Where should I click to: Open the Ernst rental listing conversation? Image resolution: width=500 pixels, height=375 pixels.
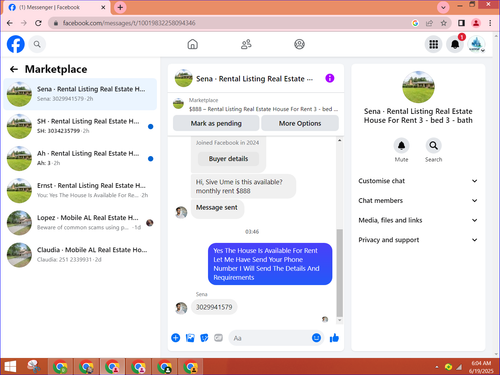[80, 191]
